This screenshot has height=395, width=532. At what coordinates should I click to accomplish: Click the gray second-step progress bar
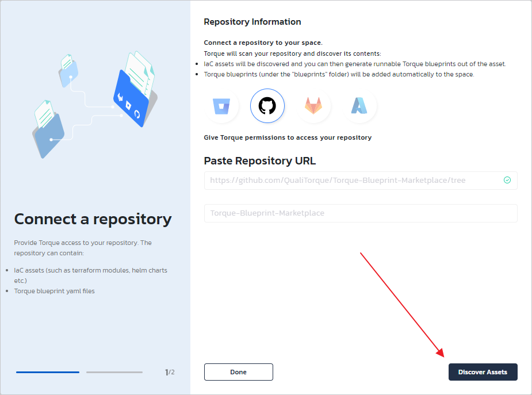pos(114,372)
